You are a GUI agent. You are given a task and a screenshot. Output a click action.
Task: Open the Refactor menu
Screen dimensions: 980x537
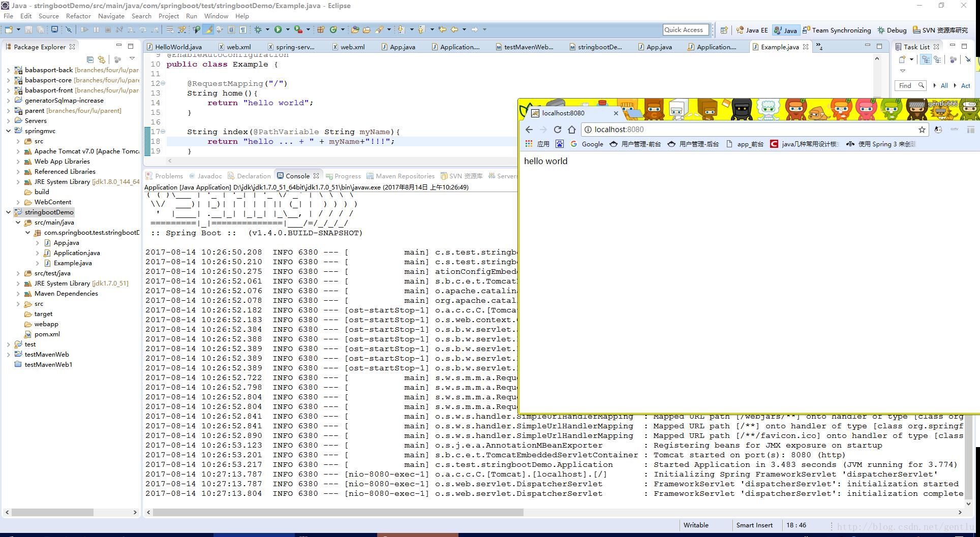78,16
